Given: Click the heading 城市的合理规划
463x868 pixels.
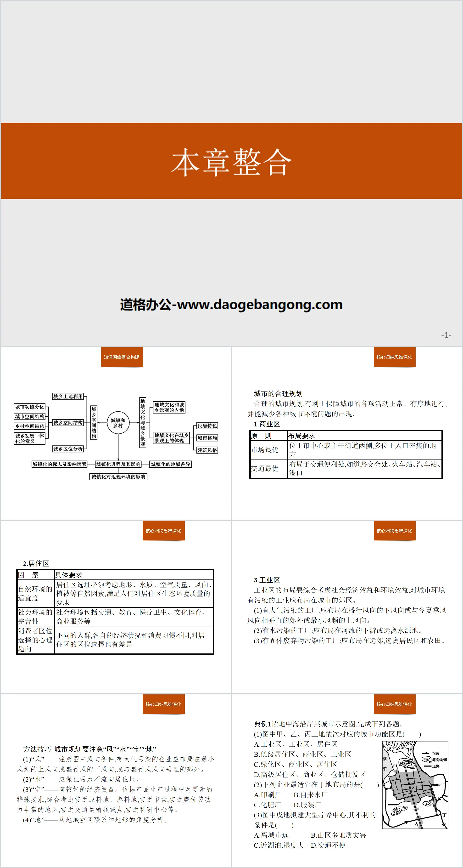Looking at the screenshot, I should click(278, 394).
